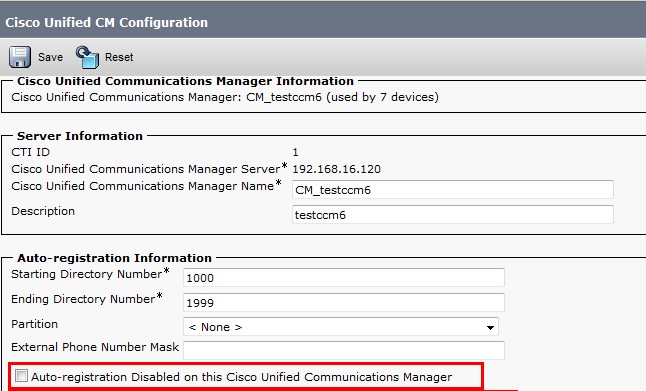Image resolution: width=646 pixels, height=391 pixels.
Task: Click the Cisco Unified CM Configuration title
Action: 106,22
